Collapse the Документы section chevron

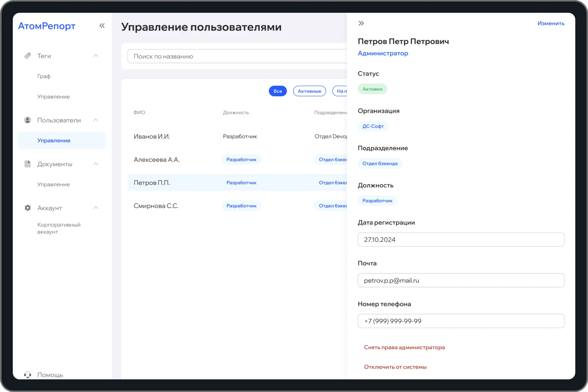coord(96,164)
